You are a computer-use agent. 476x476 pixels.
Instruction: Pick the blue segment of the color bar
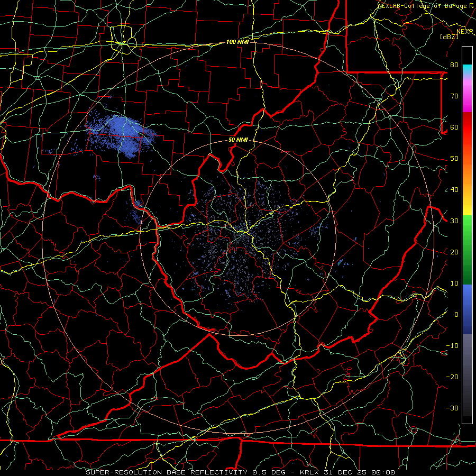467,308
